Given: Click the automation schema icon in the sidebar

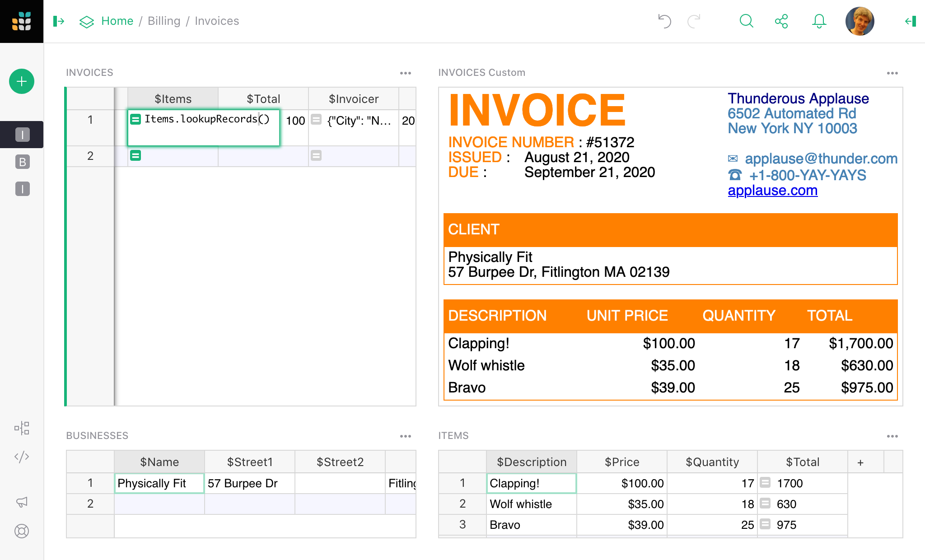Looking at the screenshot, I should pyautogui.click(x=21, y=428).
